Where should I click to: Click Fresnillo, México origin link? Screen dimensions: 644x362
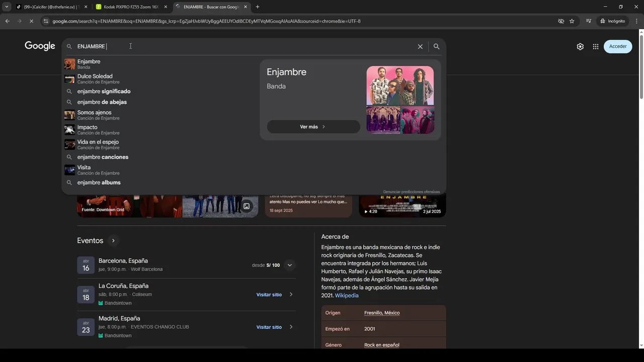point(382,313)
